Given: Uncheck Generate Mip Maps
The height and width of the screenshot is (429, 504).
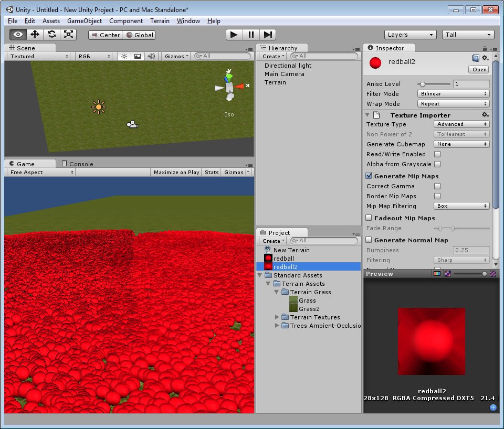Looking at the screenshot, I should click(x=369, y=176).
